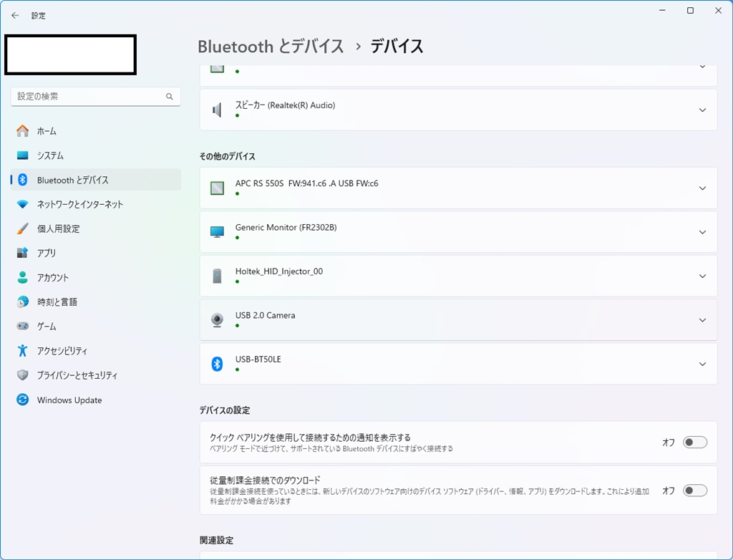The width and height of the screenshot is (733, 560).
Task: Click the 関連設定 section heading
Action: point(216,541)
